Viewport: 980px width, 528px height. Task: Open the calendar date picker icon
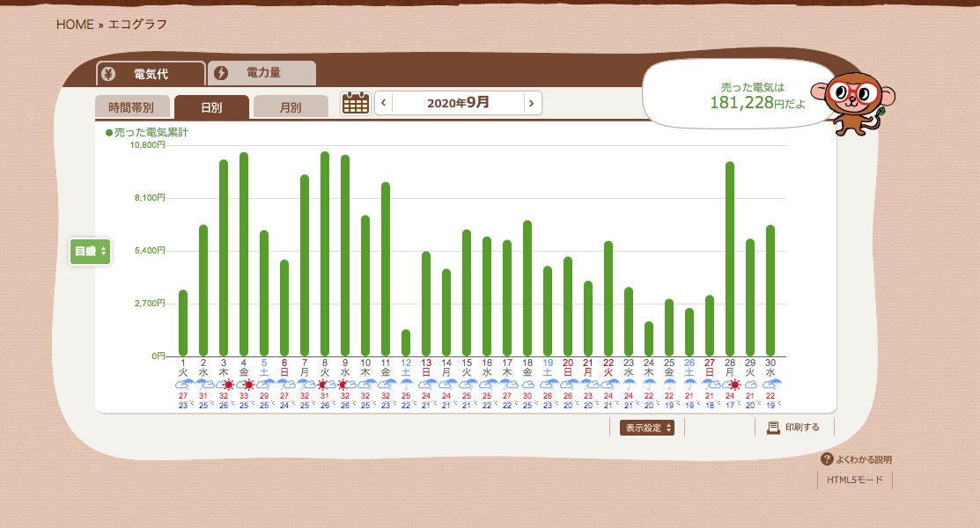click(x=356, y=103)
